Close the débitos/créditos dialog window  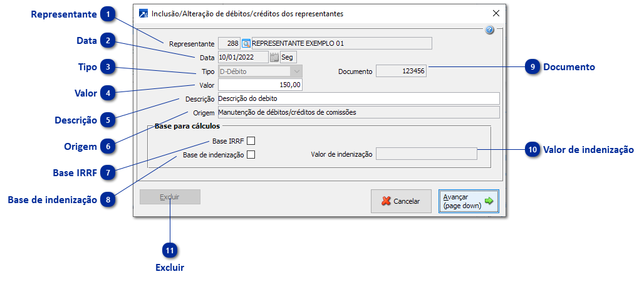pyautogui.click(x=496, y=13)
